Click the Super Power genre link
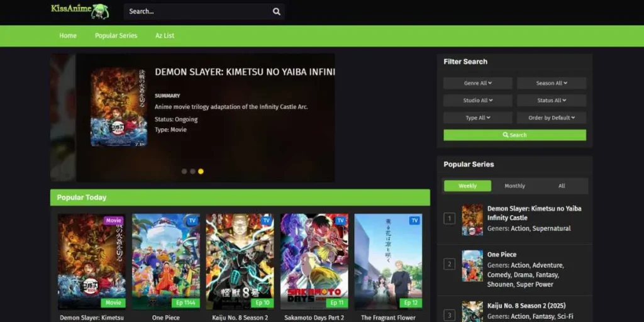The height and width of the screenshot is (322, 644). pos(536,284)
